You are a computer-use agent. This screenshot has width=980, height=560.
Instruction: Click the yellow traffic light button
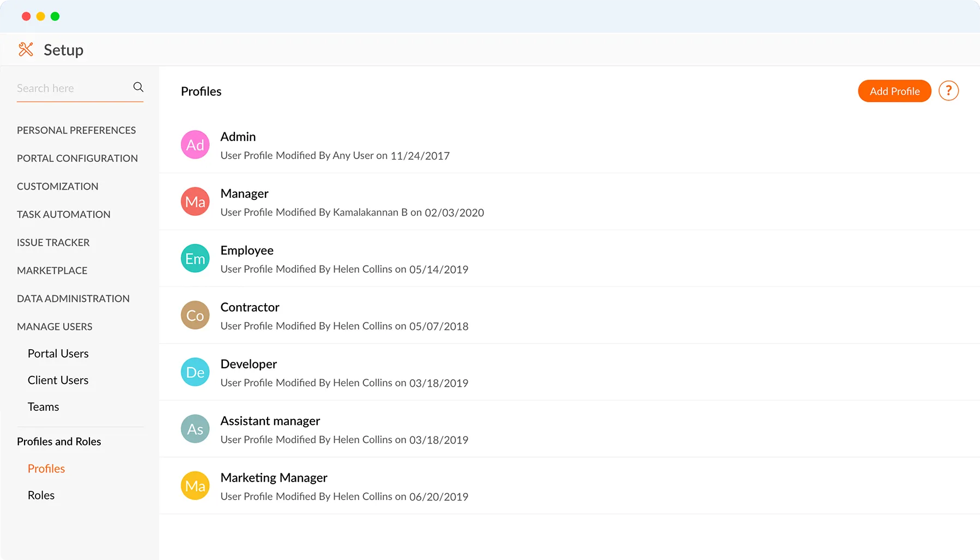pyautogui.click(x=40, y=16)
